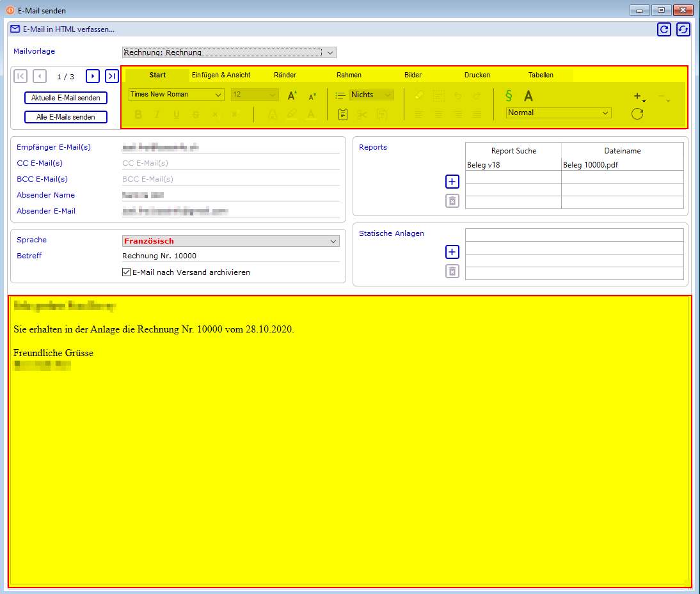The width and height of the screenshot is (700, 594).
Task: Click the green paragraph symbol icon
Action: [x=509, y=95]
